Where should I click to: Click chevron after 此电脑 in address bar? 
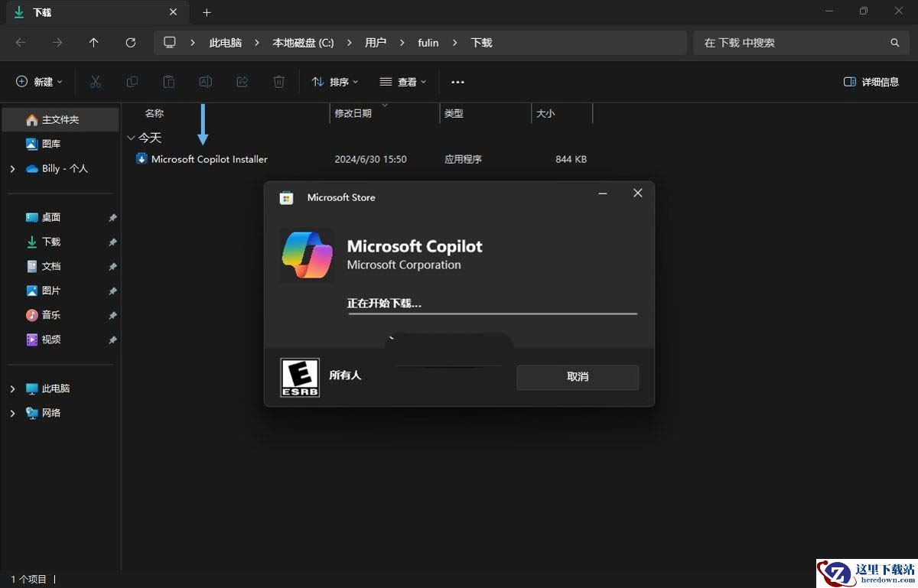[257, 43]
